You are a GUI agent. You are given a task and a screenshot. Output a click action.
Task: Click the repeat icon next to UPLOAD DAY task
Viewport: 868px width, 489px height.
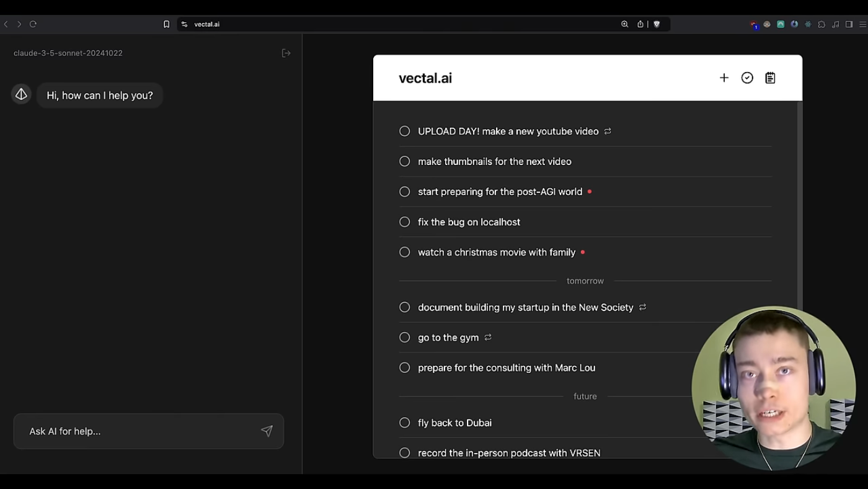[x=608, y=131]
